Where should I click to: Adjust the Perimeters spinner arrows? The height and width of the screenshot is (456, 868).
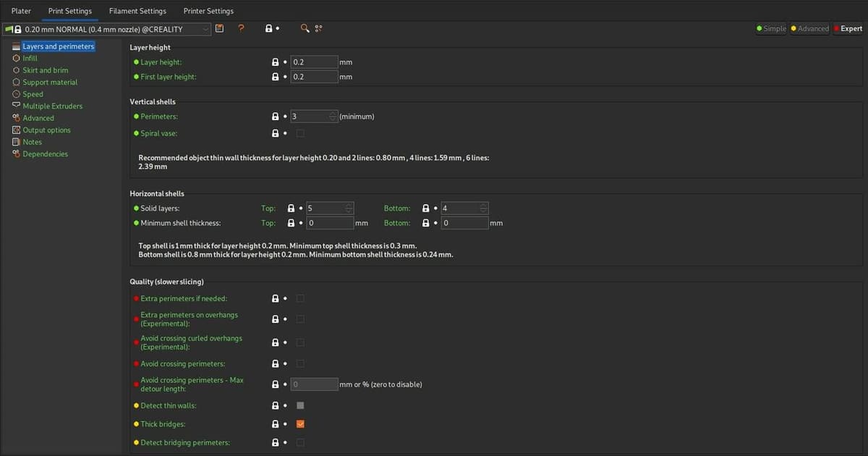(x=333, y=117)
